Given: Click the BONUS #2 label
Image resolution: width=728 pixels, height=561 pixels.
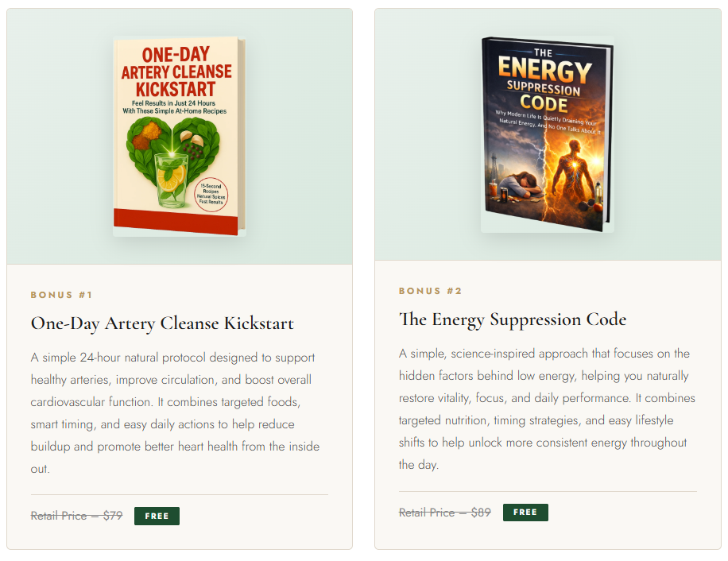Looking at the screenshot, I should 430,291.
